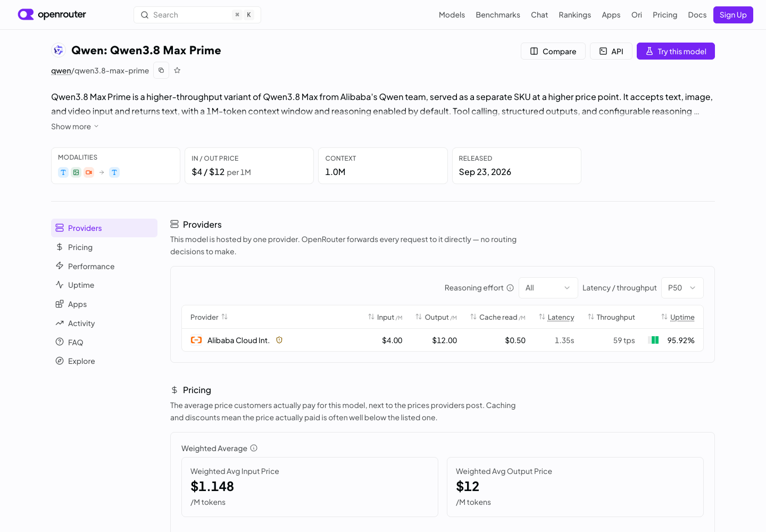The width and height of the screenshot is (766, 532).
Task: Sort providers by Output price
Action: pyautogui.click(x=436, y=317)
